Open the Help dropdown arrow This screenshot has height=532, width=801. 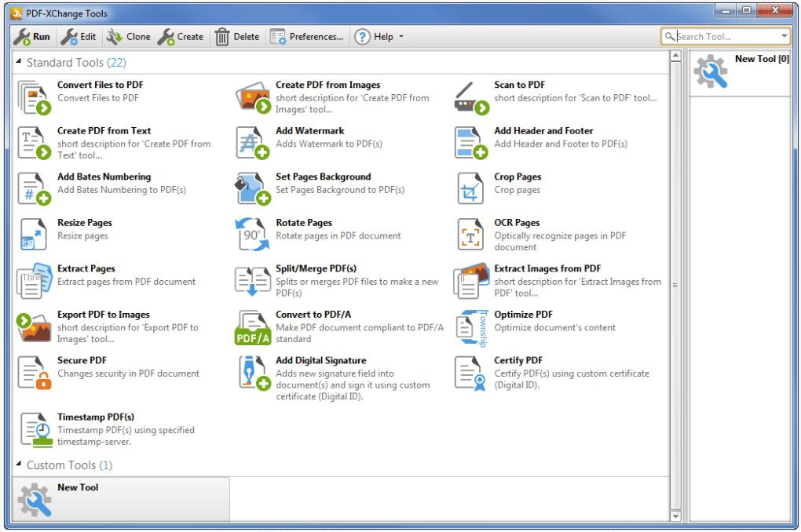[401, 37]
